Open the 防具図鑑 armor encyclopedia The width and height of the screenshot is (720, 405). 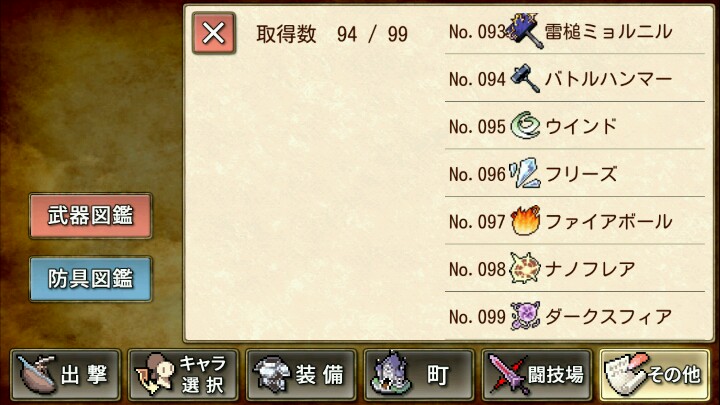[90, 279]
